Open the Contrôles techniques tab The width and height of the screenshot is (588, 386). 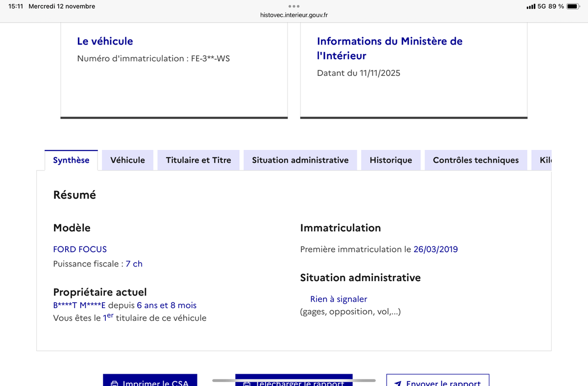(x=475, y=160)
